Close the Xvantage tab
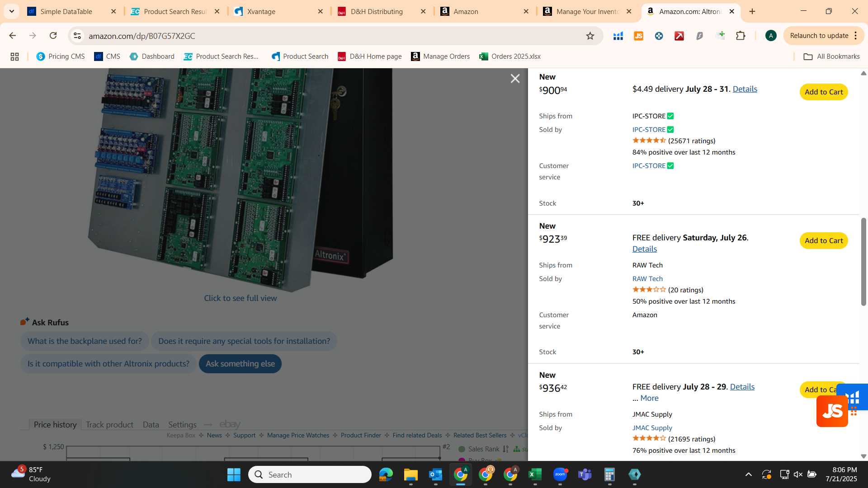The width and height of the screenshot is (868, 488). (321, 11)
